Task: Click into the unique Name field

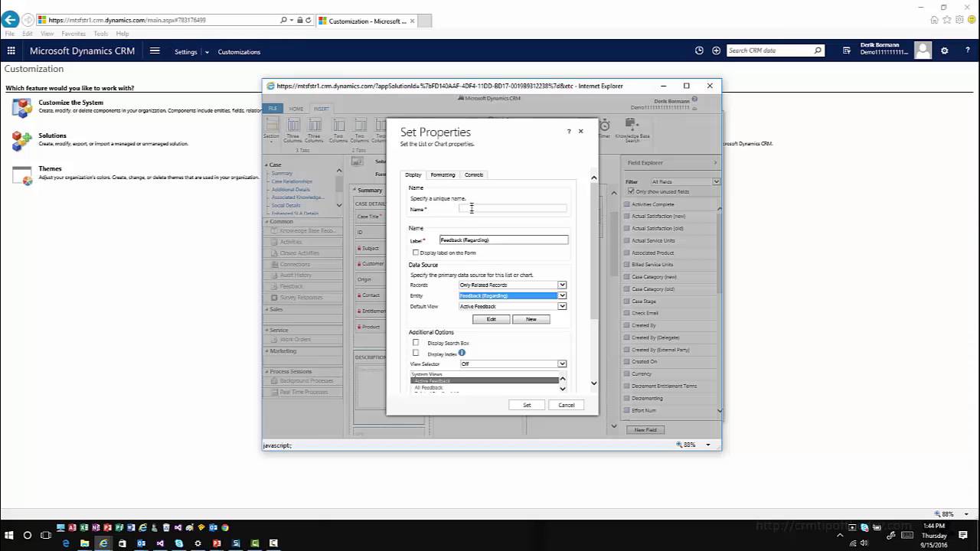Action: tap(512, 208)
